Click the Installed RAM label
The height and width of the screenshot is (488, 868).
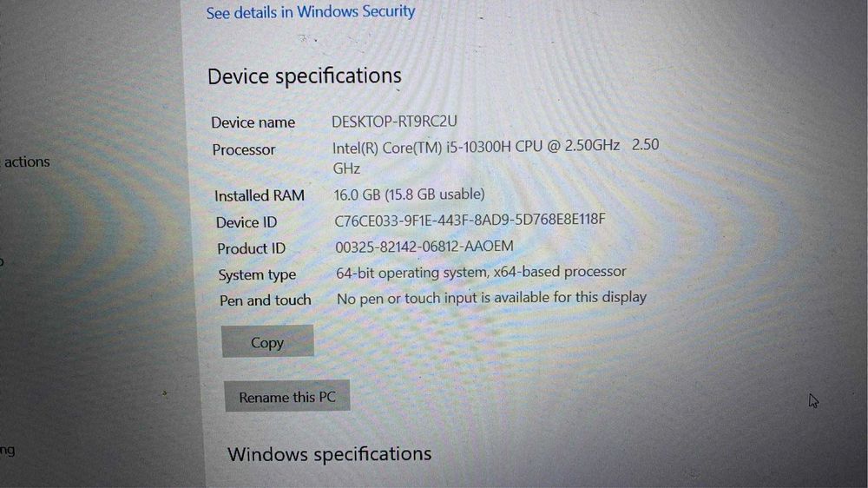tap(259, 195)
